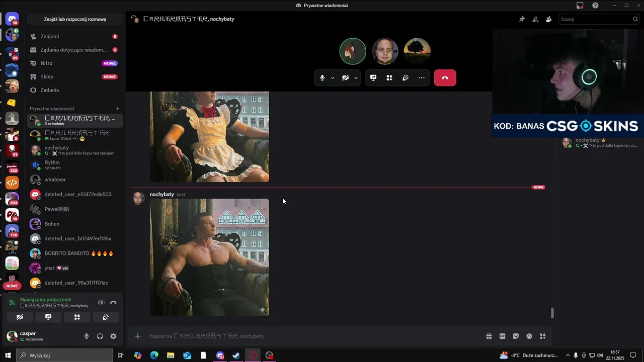This screenshot has height=362, width=644.
Task: Open Steam from taskbar
Action: pyautogui.click(x=236, y=355)
